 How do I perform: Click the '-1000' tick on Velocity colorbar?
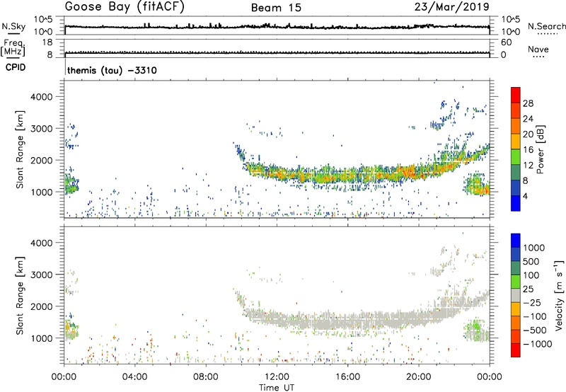[x=537, y=344]
